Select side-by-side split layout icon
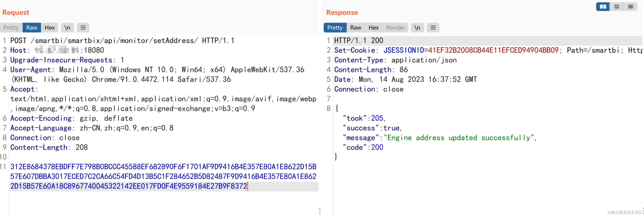Screen dimensions: 644x216 [603, 7]
